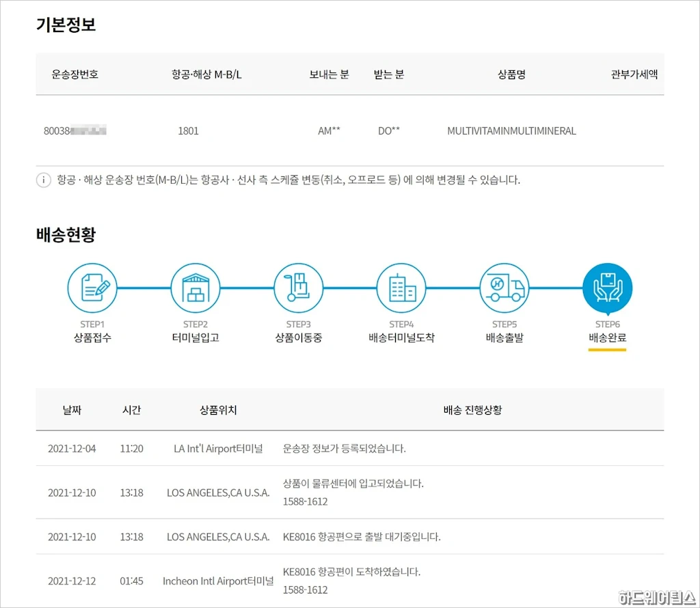Select the 배송터미널도착 step label
The height and width of the screenshot is (608, 700).
(401, 337)
